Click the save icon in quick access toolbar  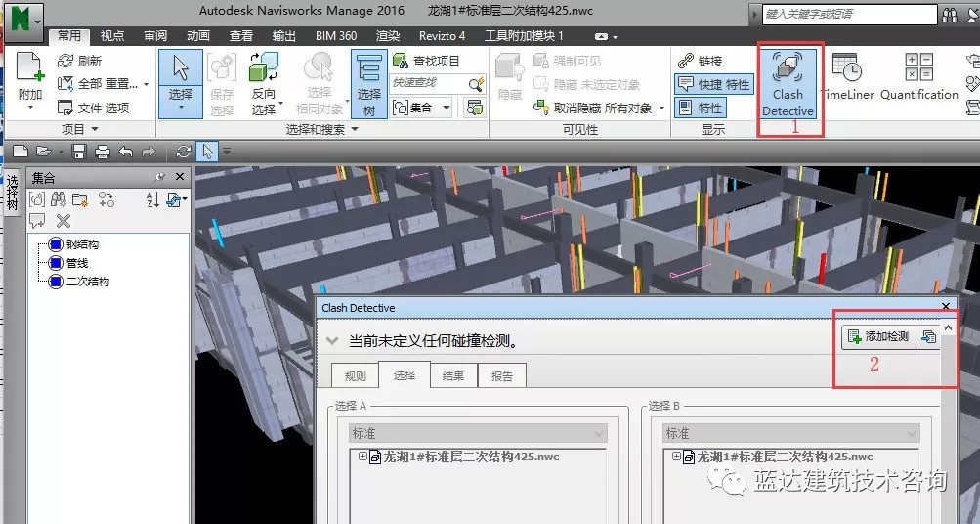tap(78, 152)
